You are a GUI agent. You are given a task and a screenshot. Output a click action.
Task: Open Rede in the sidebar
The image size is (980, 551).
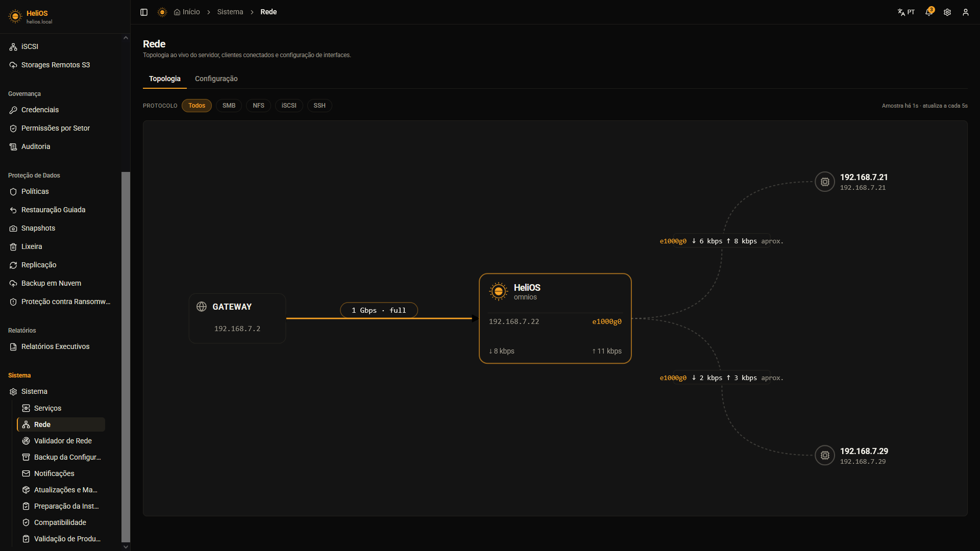click(61, 424)
